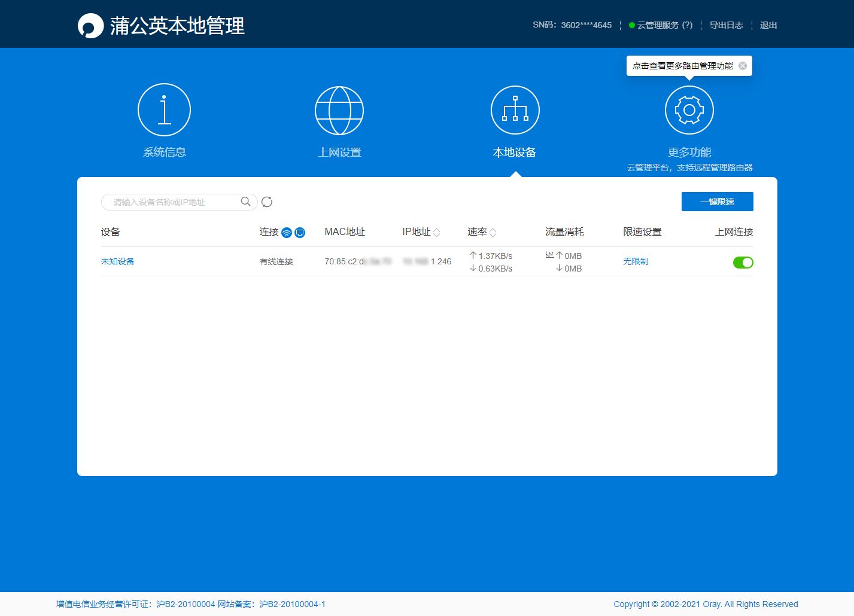Viewport: 854px width, 616px height.
Task: Switch to the 更多功能 tab label
Action: (689, 153)
